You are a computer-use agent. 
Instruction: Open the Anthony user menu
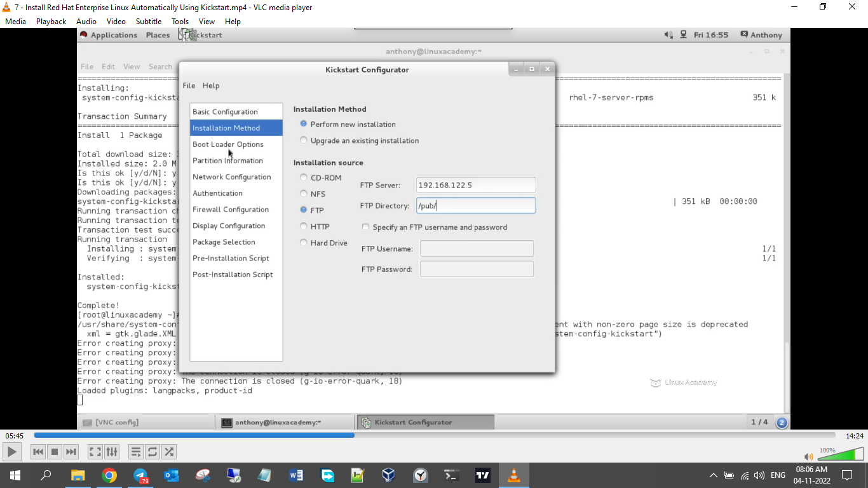761,35
